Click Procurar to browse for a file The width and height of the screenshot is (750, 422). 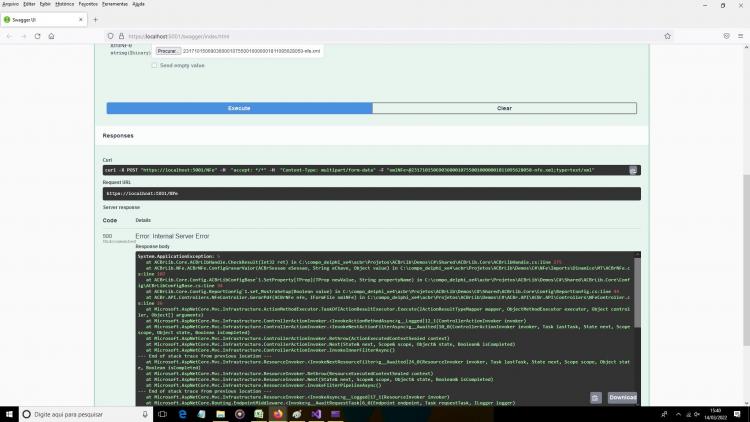tap(167, 51)
